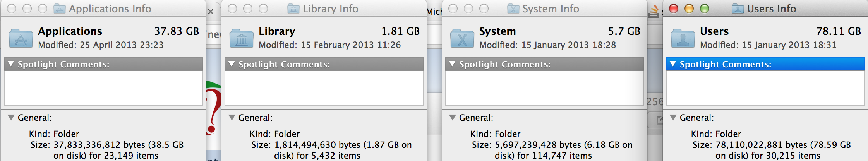Collapse Spotlight Comments in System Info
Image resolution: width=868 pixels, height=161 pixels.
(x=452, y=64)
